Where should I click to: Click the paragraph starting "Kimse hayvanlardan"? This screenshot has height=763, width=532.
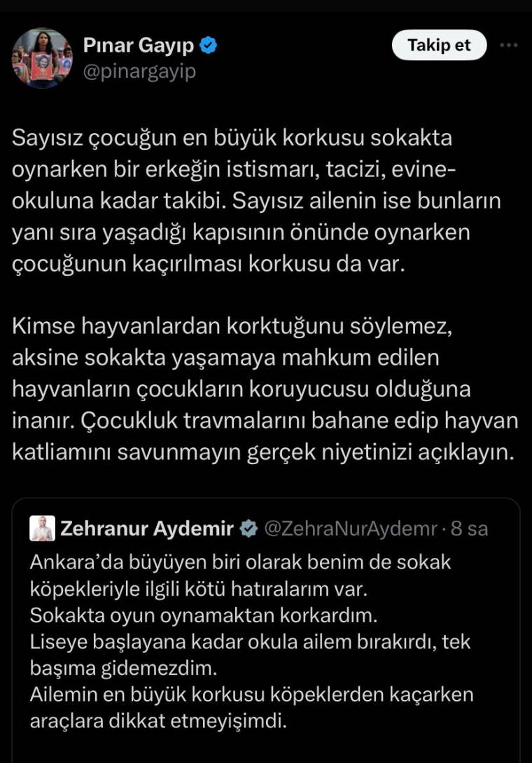tap(265, 388)
